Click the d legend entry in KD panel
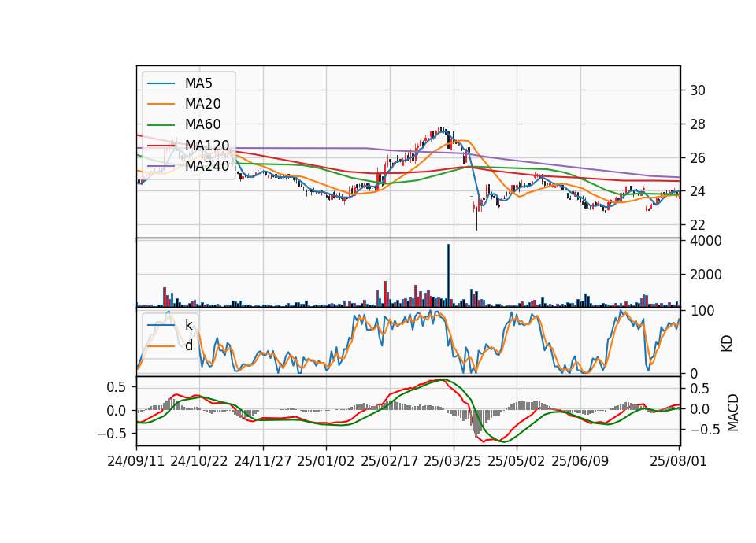Screen dimensions: 756x543 click(188, 345)
